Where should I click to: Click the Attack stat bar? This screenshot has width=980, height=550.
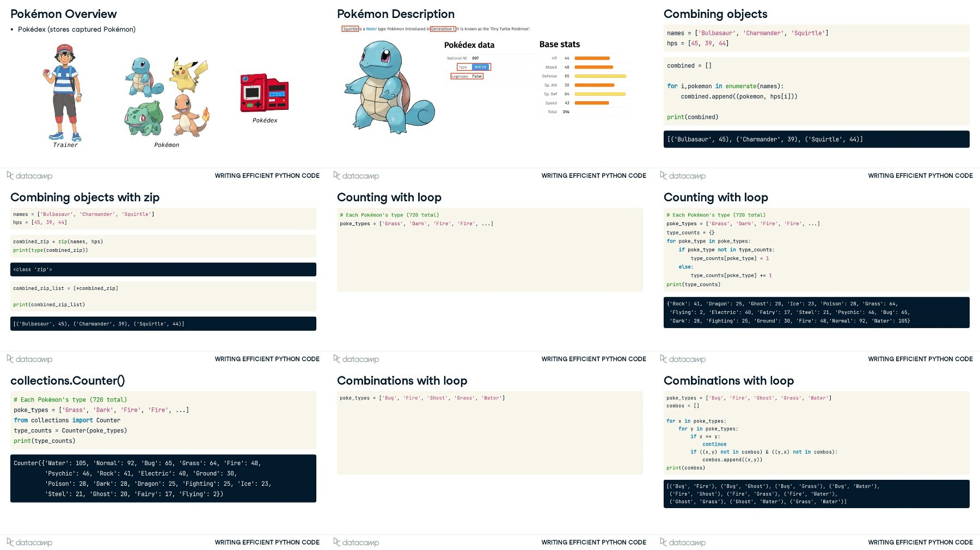(593, 67)
